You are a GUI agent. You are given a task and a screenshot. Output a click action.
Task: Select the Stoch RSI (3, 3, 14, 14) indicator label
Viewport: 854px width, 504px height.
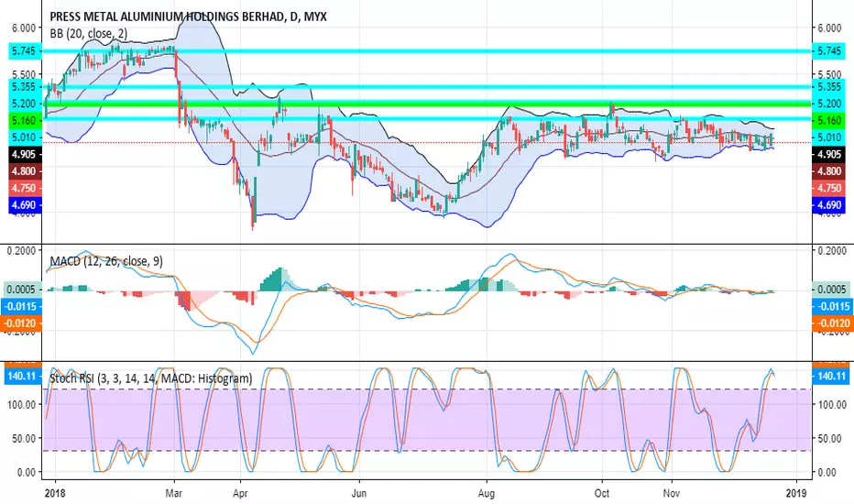pyautogui.click(x=151, y=378)
